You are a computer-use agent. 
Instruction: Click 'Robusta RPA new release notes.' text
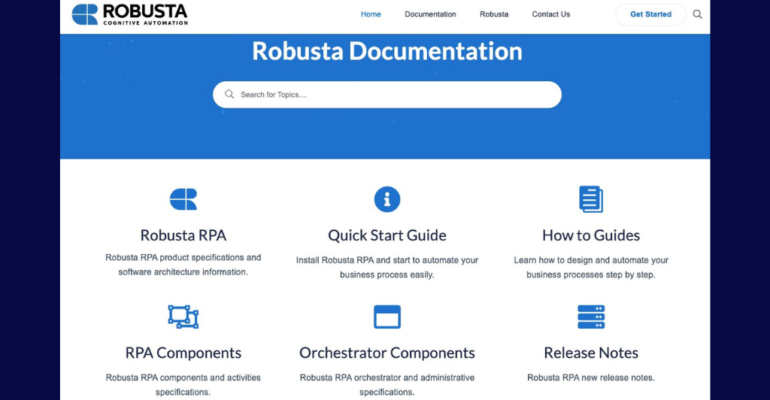point(591,377)
